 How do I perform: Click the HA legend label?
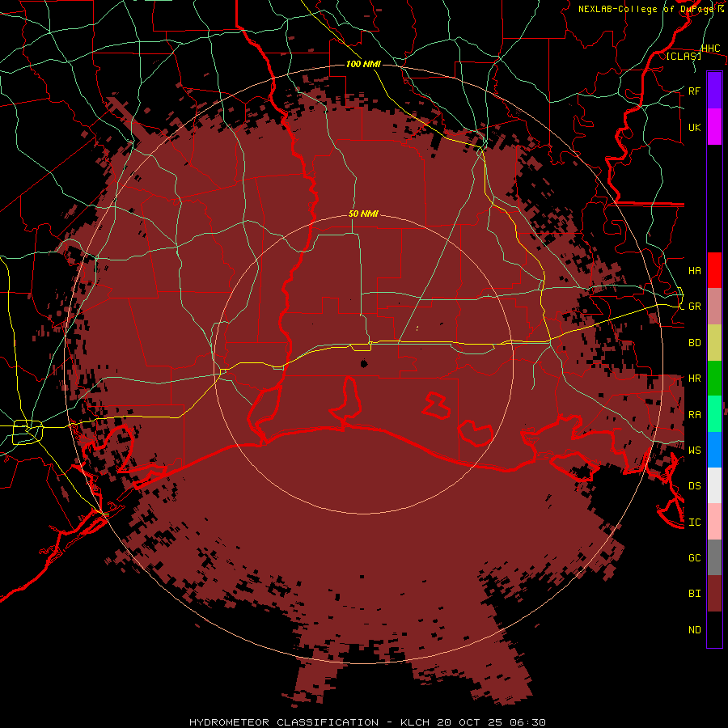(694, 270)
